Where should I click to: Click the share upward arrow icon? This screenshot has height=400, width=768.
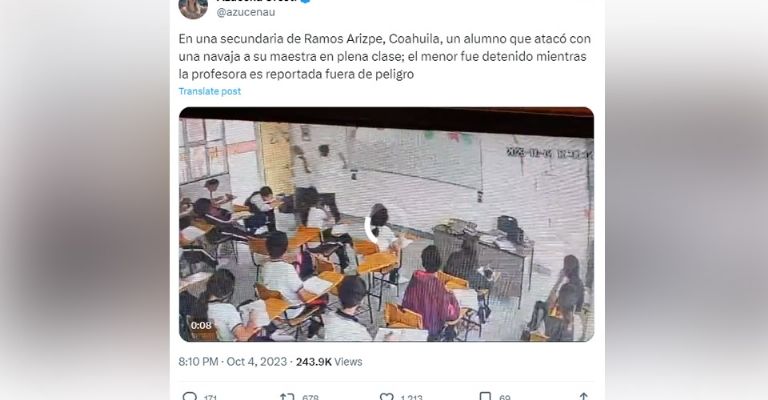click(583, 396)
